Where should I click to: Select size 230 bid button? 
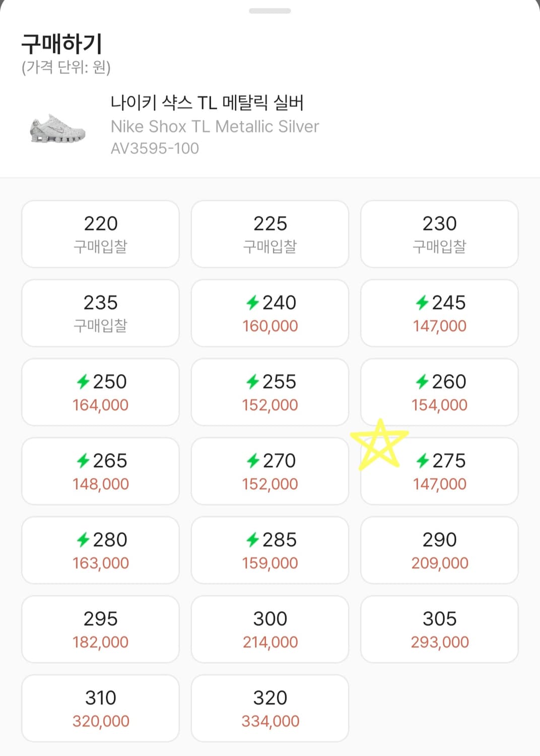(x=439, y=234)
